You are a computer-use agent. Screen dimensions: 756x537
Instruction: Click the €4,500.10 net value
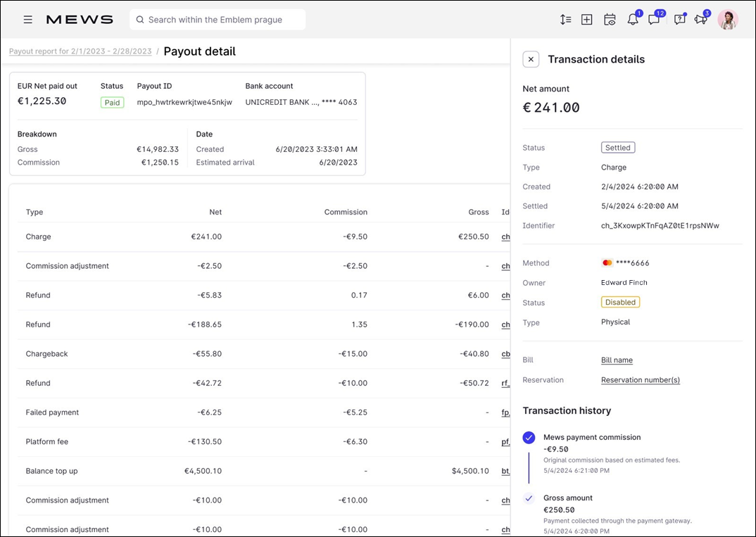click(x=203, y=471)
